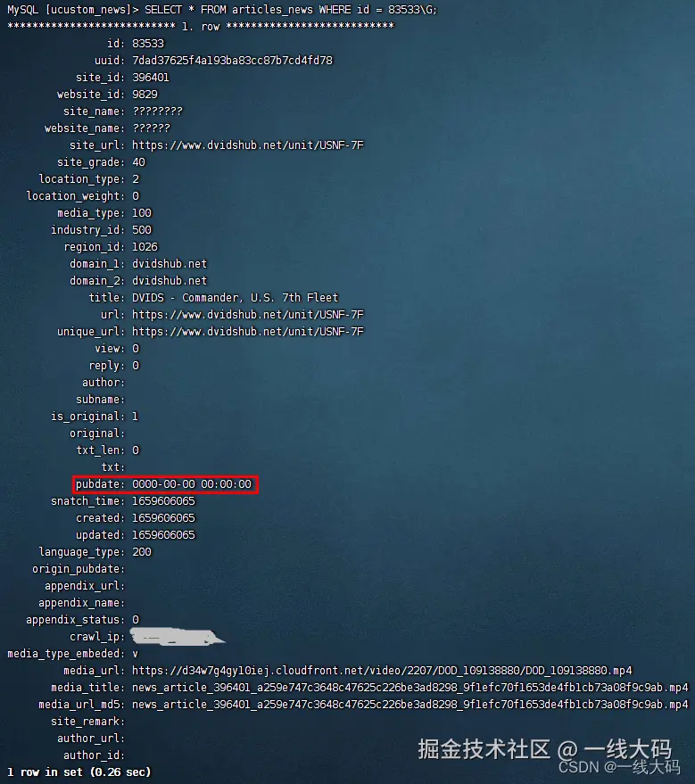Click the media_type_embeded value v
This screenshot has height=784, width=695.
(x=135, y=654)
